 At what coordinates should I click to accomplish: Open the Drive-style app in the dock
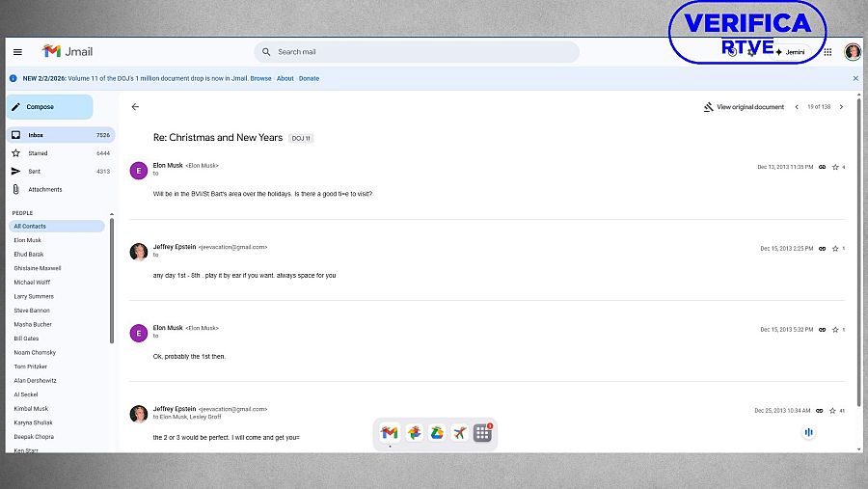coord(436,433)
